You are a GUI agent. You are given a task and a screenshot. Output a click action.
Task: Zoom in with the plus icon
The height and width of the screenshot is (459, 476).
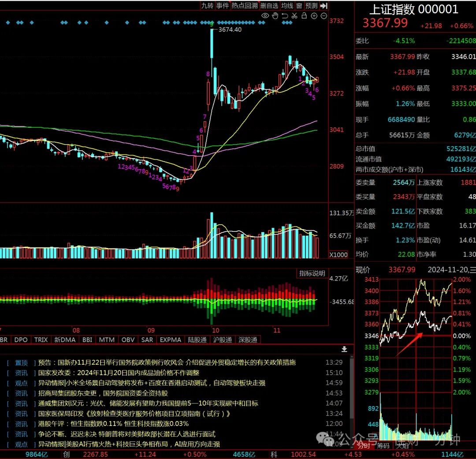click(x=314, y=16)
